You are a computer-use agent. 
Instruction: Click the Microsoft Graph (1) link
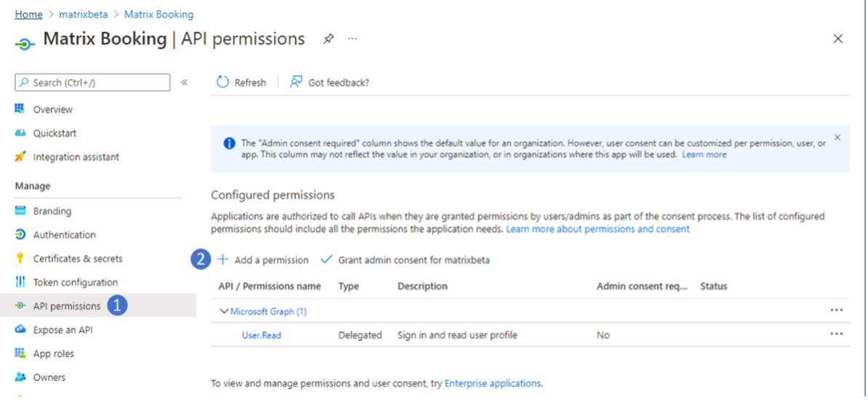coord(268,311)
